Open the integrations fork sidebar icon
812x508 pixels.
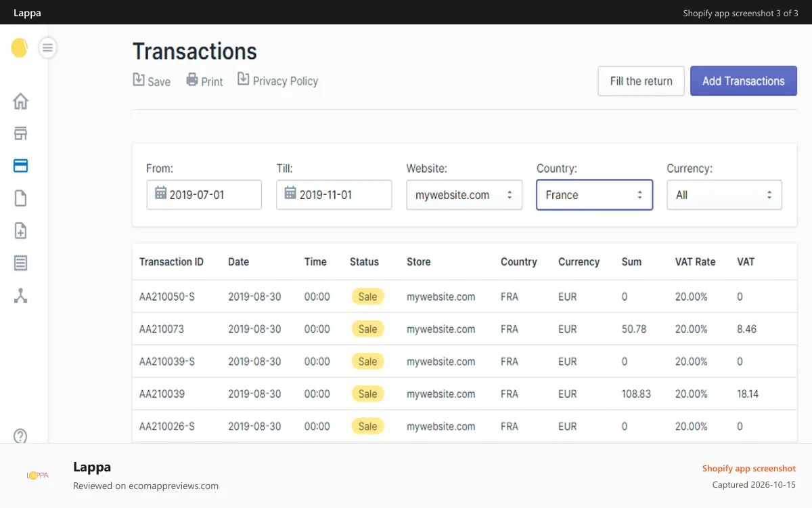[21, 295]
